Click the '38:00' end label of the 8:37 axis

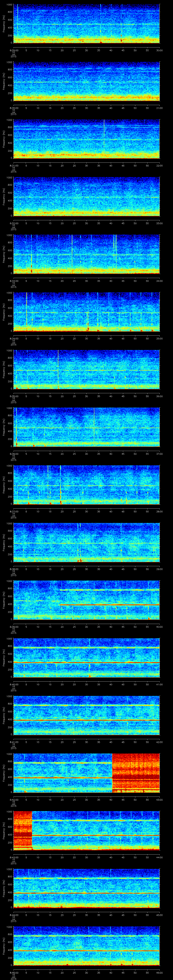click(x=160, y=511)
